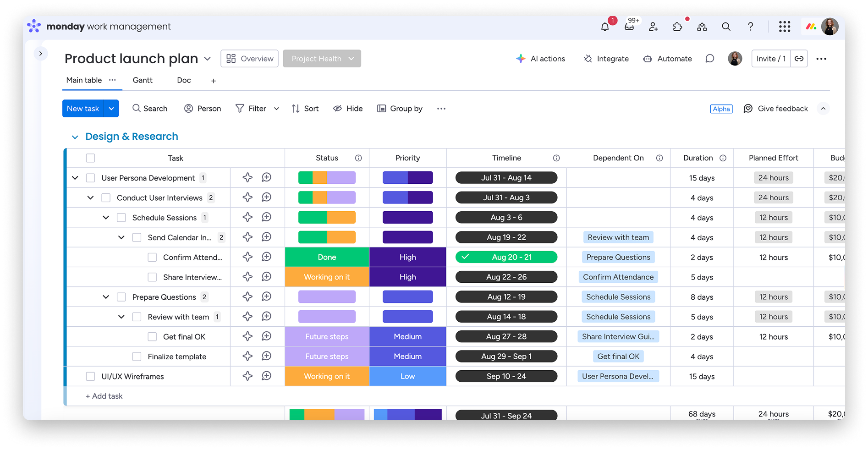868x450 pixels.
Task: Collapse the Design & Research group
Action: click(x=75, y=137)
